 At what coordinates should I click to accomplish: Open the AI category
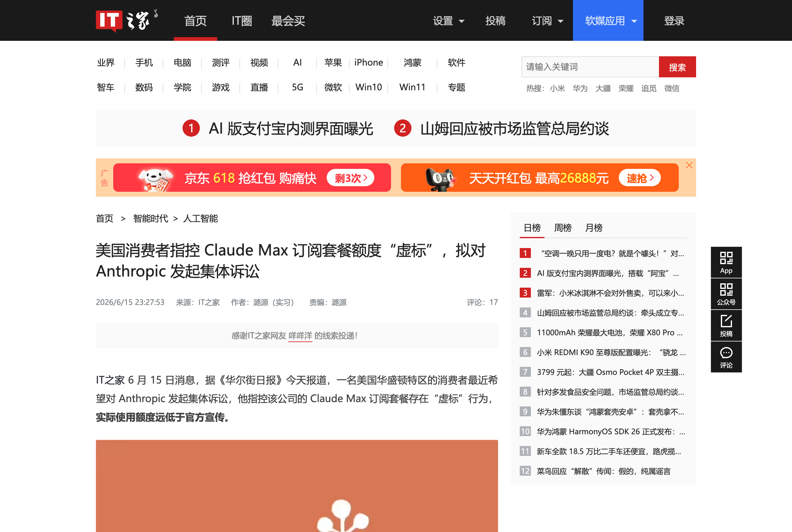(297, 63)
